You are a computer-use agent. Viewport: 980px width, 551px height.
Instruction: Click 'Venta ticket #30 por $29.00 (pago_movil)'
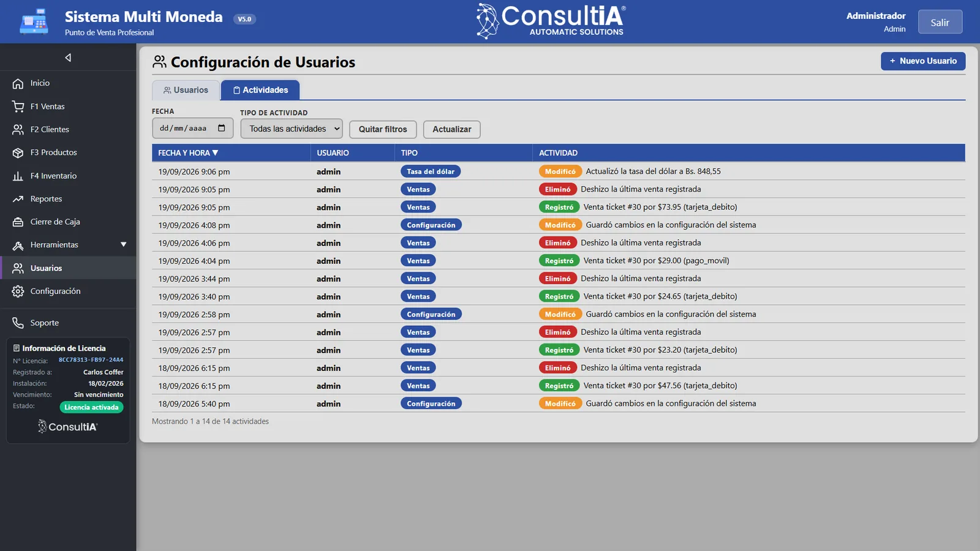pos(656,261)
